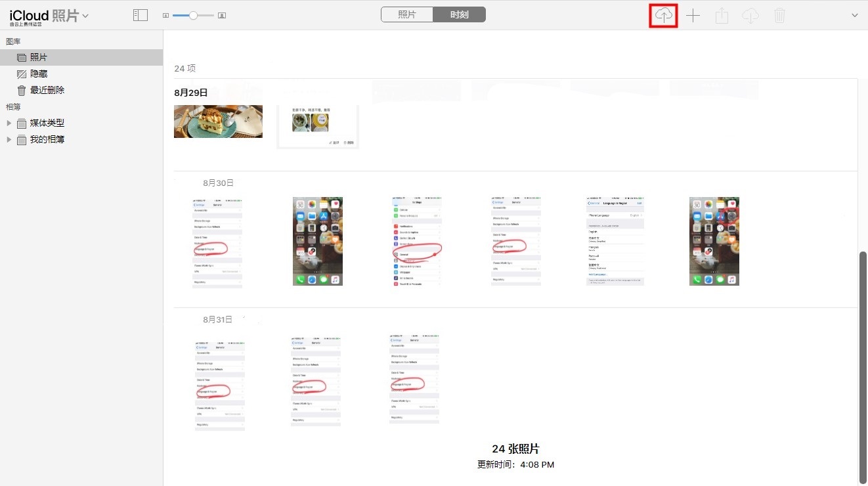This screenshot has width=868, height=486.
Task: Click the share icon in toolbar
Action: (x=722, y=15)
